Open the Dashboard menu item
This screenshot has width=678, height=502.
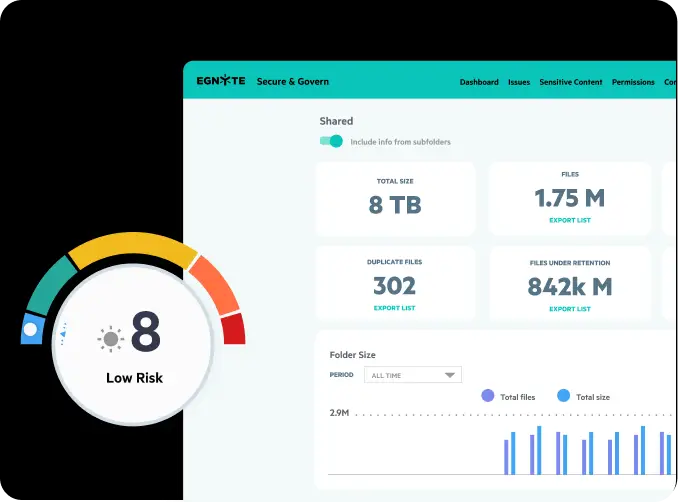479,82
